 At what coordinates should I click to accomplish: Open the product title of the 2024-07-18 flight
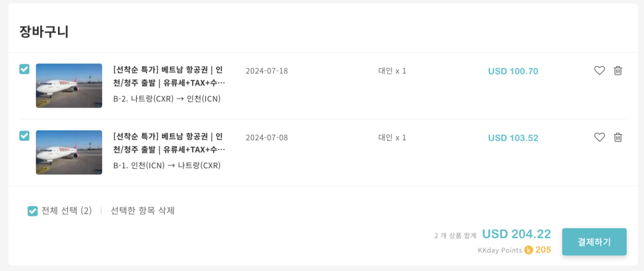[x=169, y=76]
